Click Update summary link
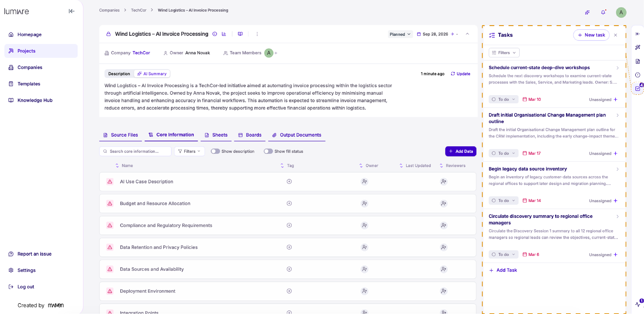Screen dimensions: 644x314 coord(461,74)
